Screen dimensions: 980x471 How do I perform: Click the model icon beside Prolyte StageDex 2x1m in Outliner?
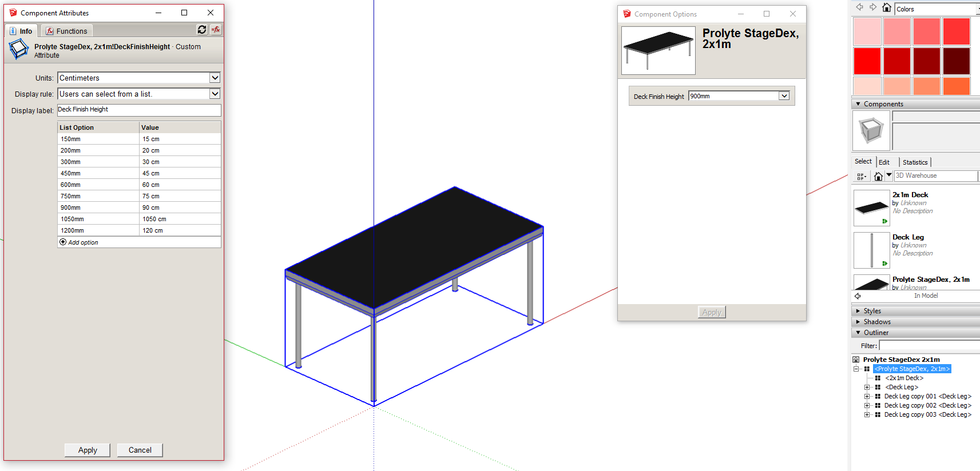[856, 360]
